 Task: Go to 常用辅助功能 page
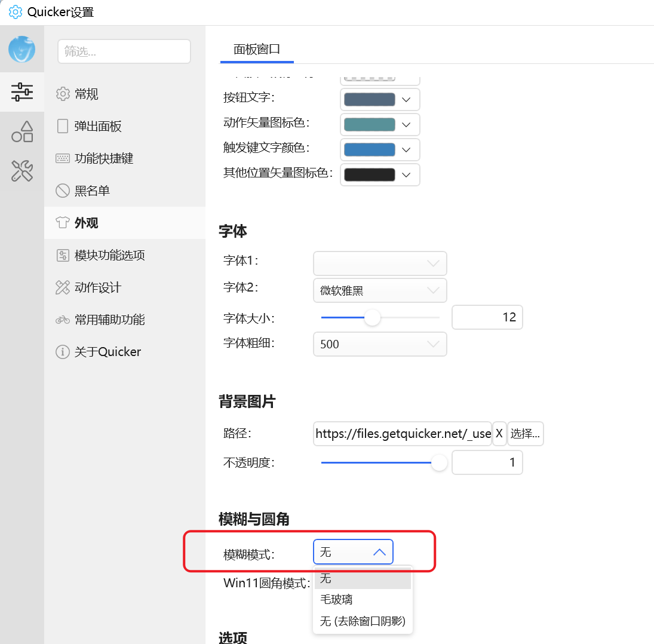(125, 320)
